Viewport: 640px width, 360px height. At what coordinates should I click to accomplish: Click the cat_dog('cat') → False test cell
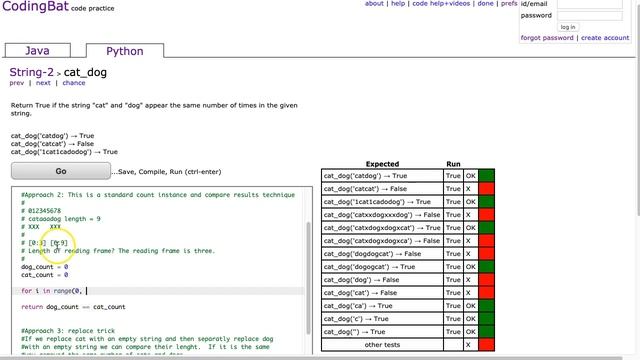pos(382,293)
